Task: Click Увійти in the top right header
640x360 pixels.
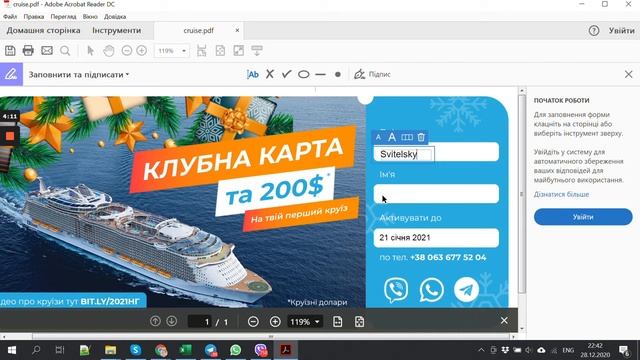Action: point(622,31)
